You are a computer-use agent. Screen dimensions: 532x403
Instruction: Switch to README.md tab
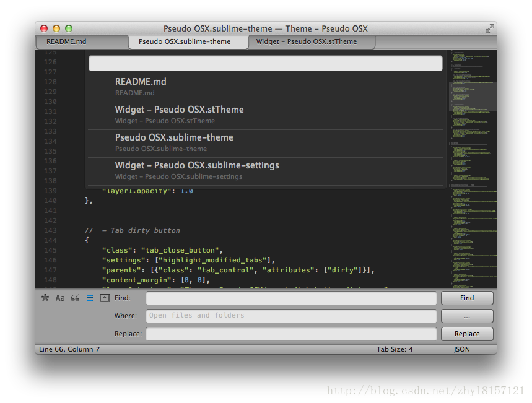[x=81, y=41]
